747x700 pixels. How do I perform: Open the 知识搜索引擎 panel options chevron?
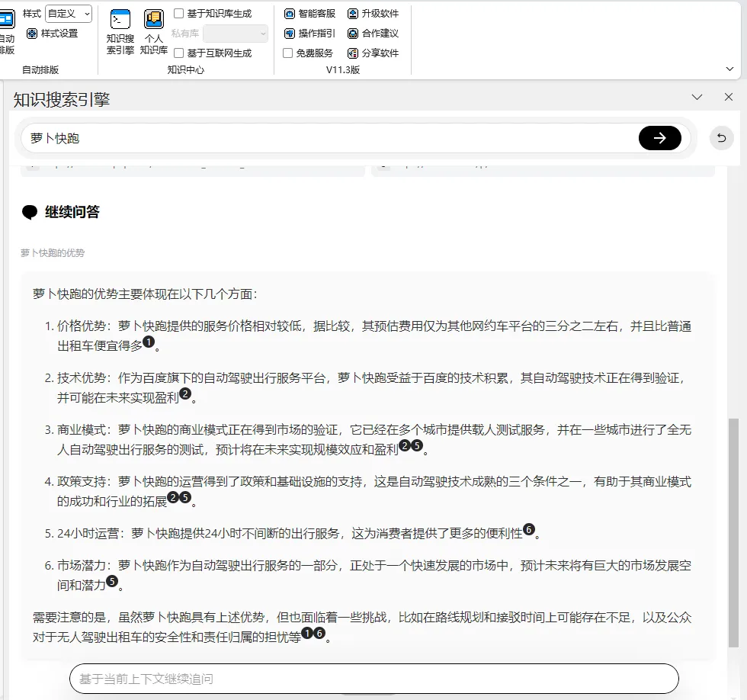point(697,97)
